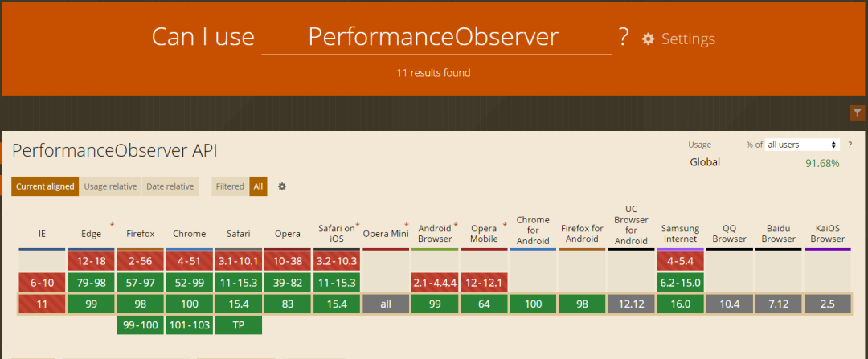868x359 pixels.
Task: Select Safari 3.1-10.1 cell
Action: (x=239, y=260)
